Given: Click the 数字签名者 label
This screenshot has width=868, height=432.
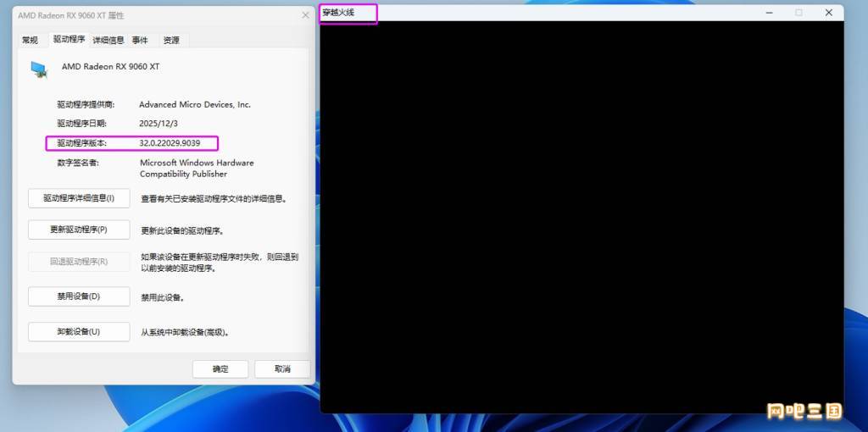Looking at the screenshot, I should coord(78,163).
